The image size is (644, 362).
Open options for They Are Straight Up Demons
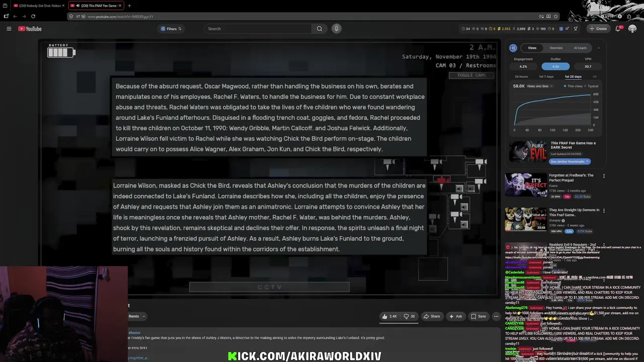click(604, 211)
